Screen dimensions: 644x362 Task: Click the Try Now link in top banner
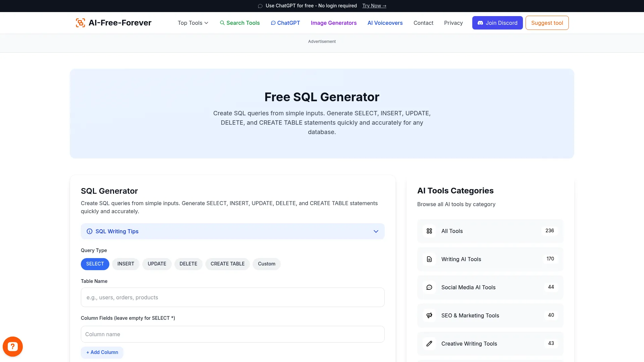374,6
